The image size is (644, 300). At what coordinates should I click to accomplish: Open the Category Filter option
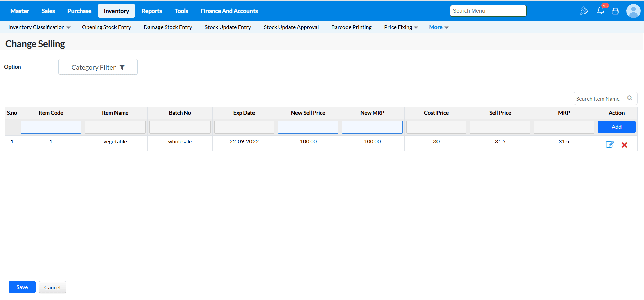click(98, 67)
